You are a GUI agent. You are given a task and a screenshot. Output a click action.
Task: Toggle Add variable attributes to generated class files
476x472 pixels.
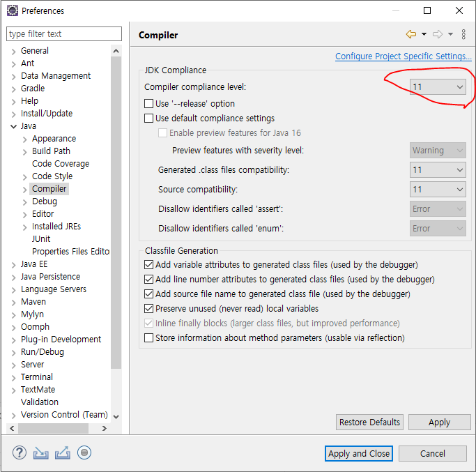(x=148, y=264)
